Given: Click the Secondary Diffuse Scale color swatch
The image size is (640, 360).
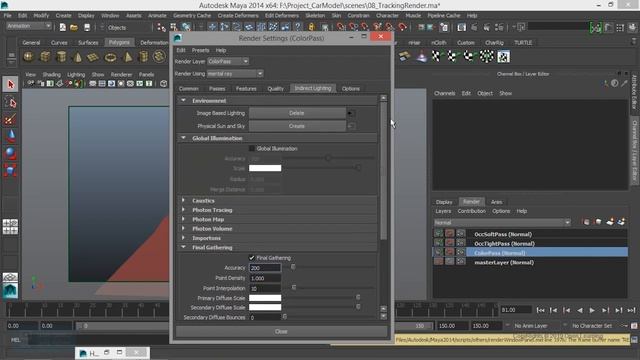Looking at the screenshot, I should click(265, 307).
